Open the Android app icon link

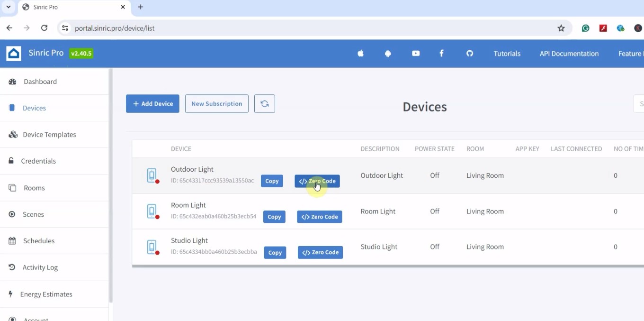pyautogui.click(x=388, y=54)
